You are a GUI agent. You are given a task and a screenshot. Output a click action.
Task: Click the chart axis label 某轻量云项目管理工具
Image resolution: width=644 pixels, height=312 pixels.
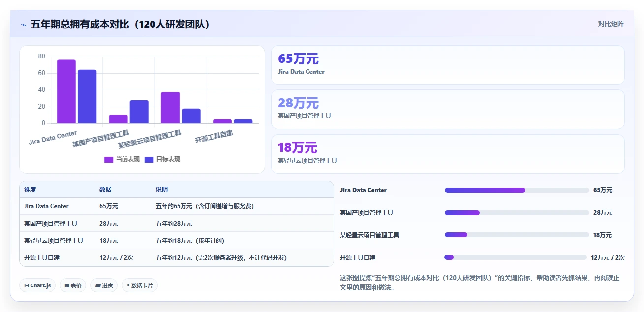tap(150, 139)
